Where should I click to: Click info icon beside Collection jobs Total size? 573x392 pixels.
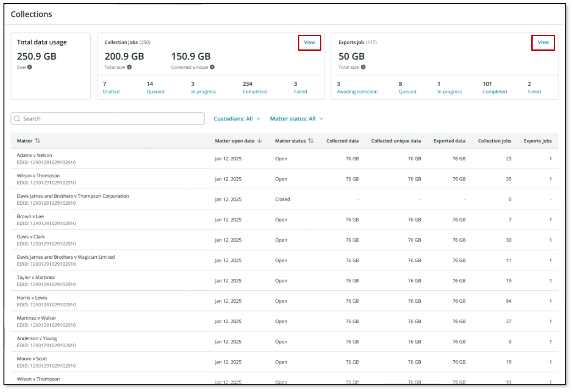[129, 67]
